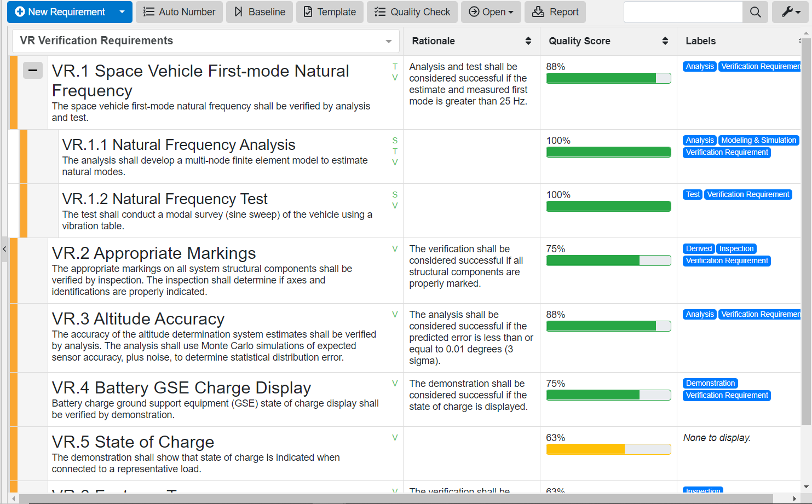Open the VR Verification Requirements view selector
The width and height of the screenshot is (812, 504).
(388, 40)
